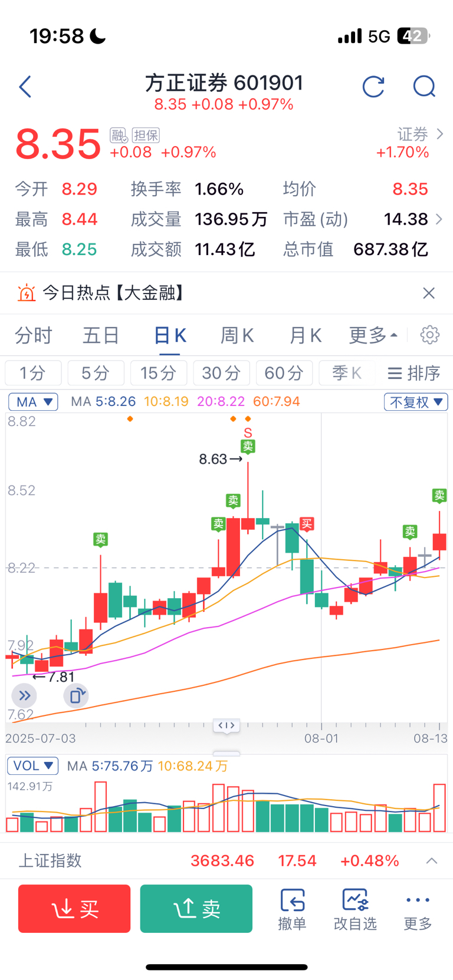Refresh the stock quote data

[373, 87]
